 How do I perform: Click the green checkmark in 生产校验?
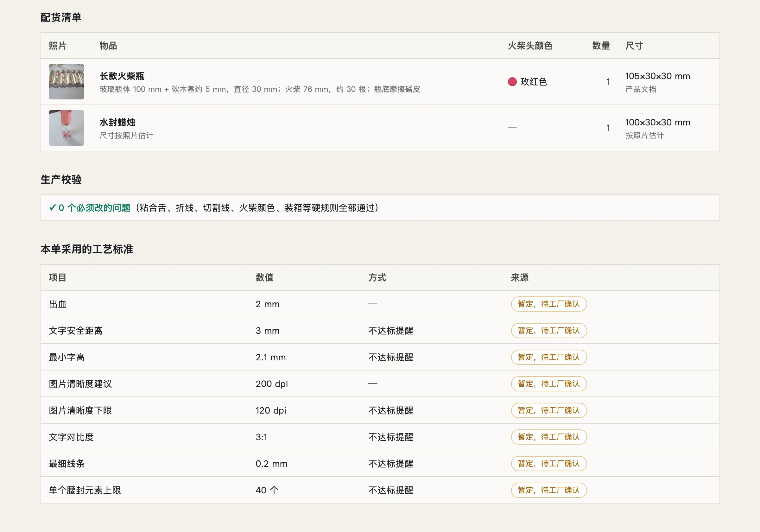tap(52, 207)
